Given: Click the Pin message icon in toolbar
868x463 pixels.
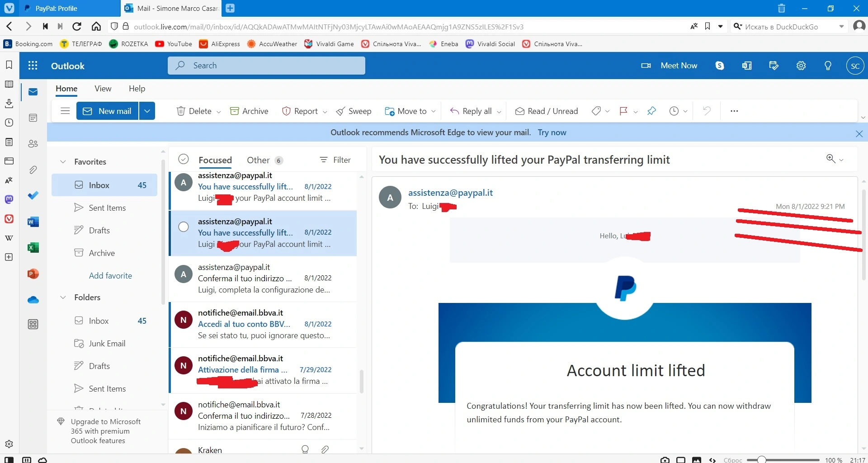Looking at the screenshot, I should [x=651, y=111].
